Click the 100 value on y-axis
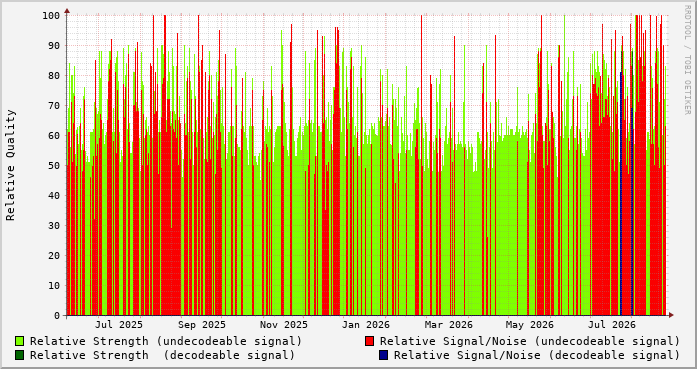 click(x=51, y=16)
